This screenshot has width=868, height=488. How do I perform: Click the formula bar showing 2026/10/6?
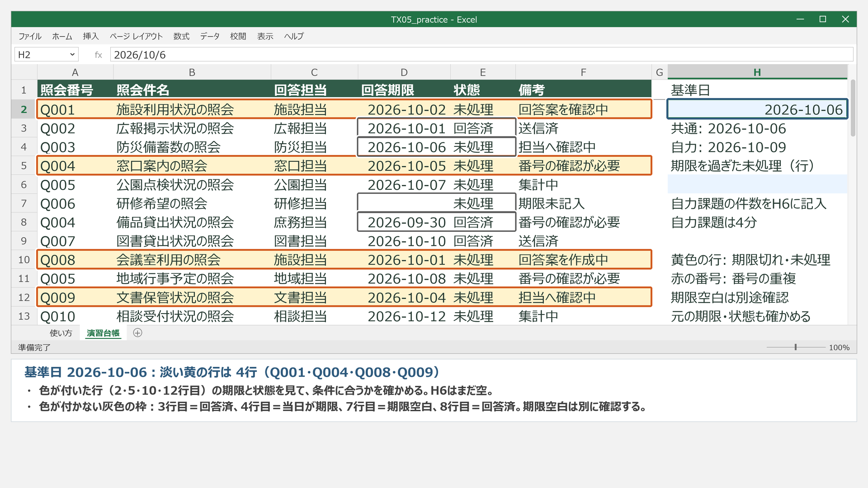[x=481, y=55]
